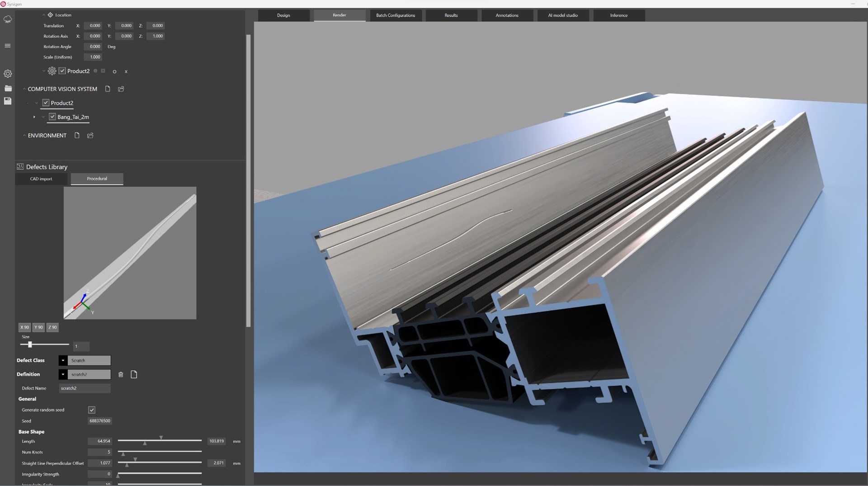This screenshot has height=486, width=868.
Task: Toggle the Generate random seed checkbox
Action: coord(92,410)
